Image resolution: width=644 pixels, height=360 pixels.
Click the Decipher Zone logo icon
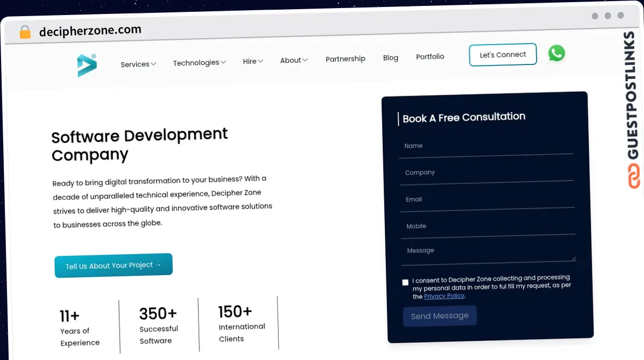coord(86,65)
